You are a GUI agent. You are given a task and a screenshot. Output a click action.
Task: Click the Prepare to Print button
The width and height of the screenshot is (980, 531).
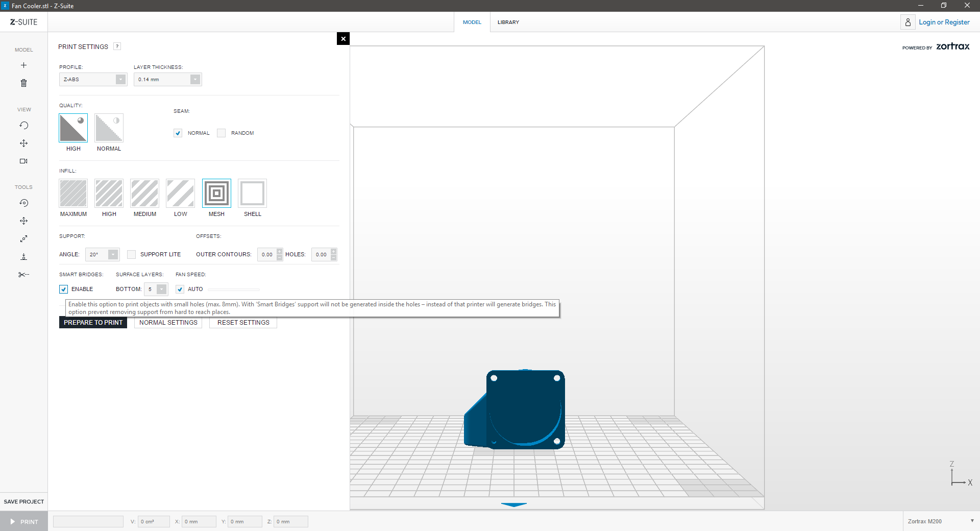point(93,323)
